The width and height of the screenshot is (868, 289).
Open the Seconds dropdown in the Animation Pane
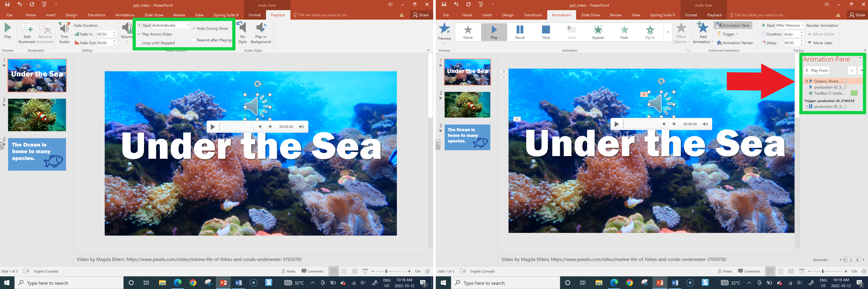821,260
